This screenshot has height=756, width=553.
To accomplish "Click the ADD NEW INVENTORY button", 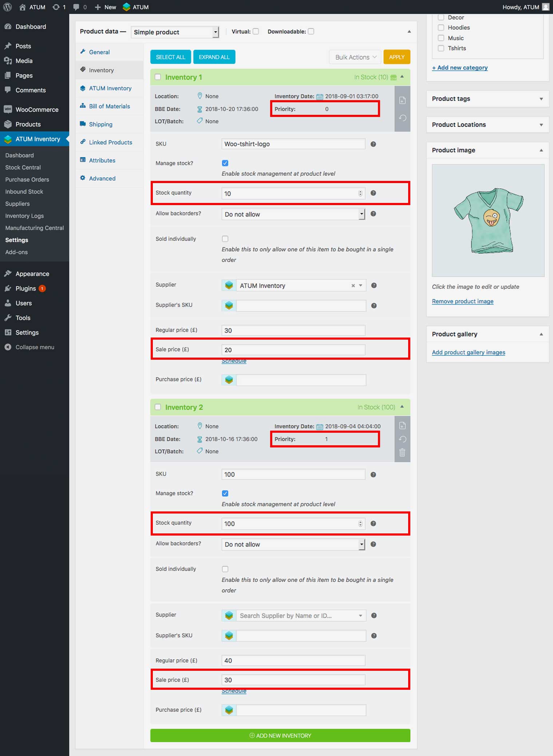I will pyautogui.click(x=280, y=735).
